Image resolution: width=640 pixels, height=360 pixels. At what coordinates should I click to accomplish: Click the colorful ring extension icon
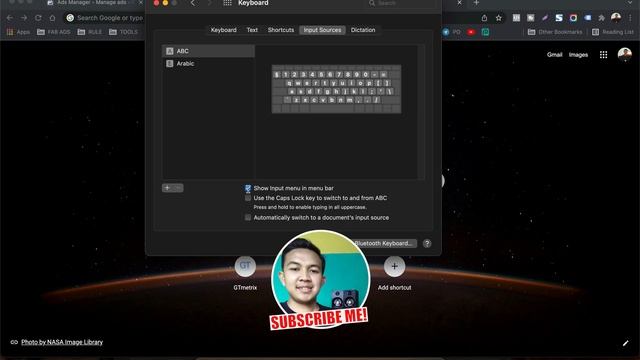(x=573, y=18)
